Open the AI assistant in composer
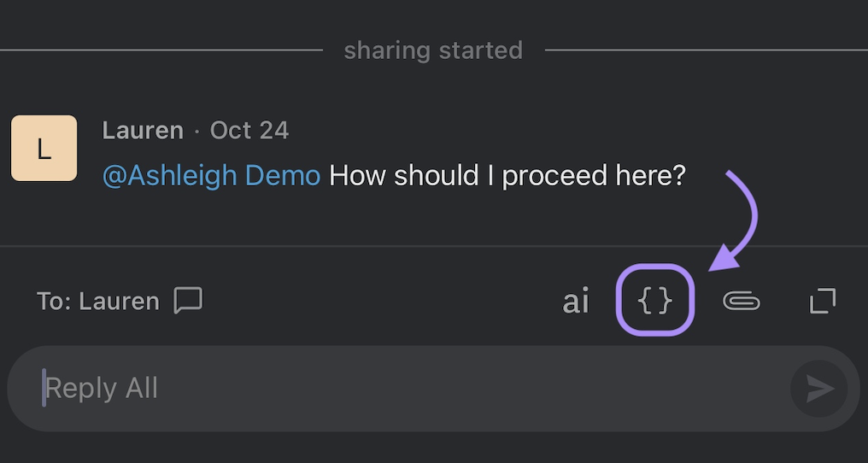Image resolution: width=868 pixels, height=463 pixels. 576,302
